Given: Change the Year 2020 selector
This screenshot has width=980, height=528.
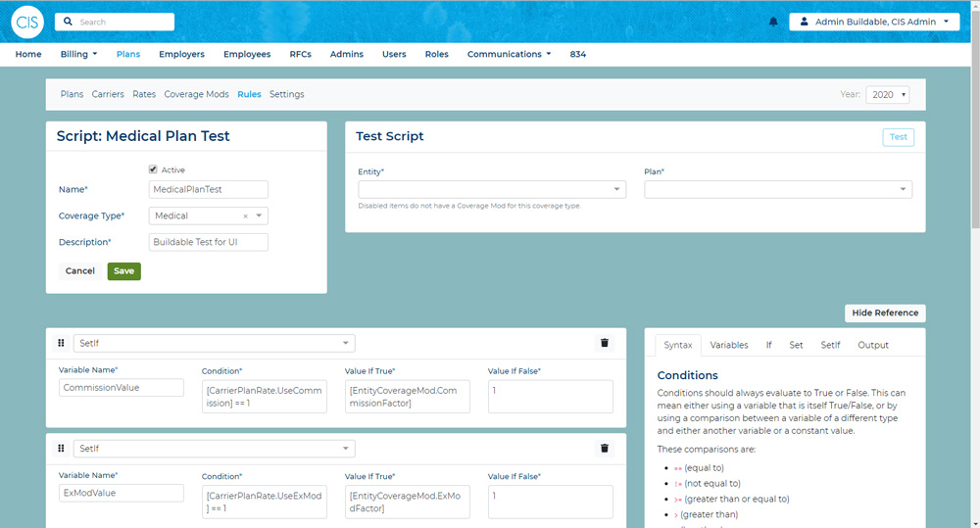Looking at the screenshot, I should (888, 95).
